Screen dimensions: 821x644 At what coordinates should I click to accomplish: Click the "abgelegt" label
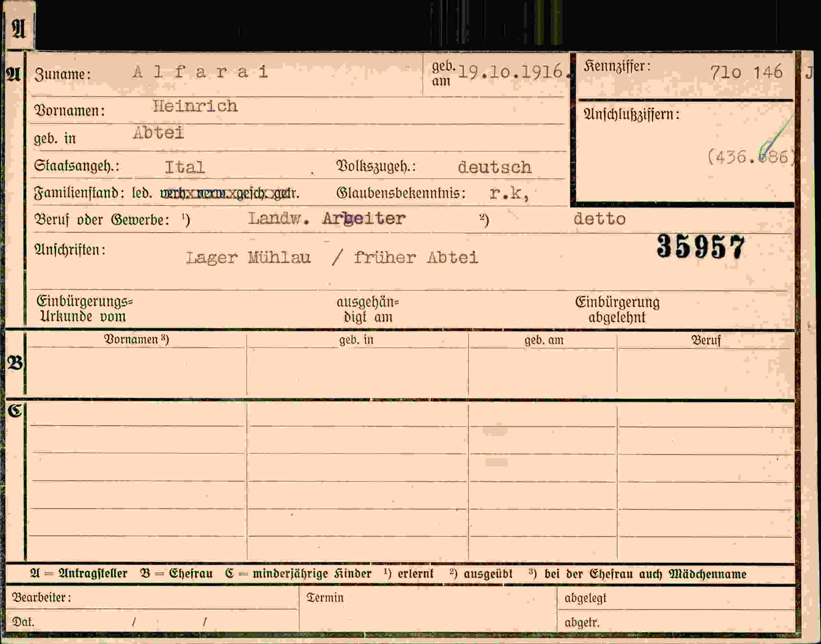586,598
